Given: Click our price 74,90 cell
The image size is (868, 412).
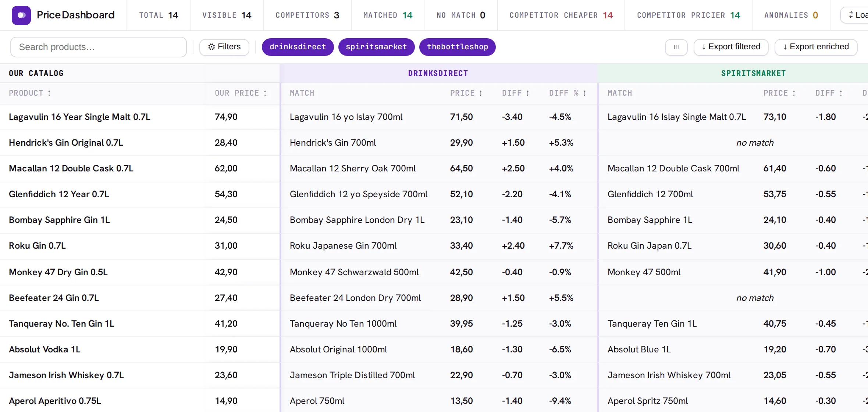Looking at the screenshot, I should pyautogui.click(x=226, y=117).
